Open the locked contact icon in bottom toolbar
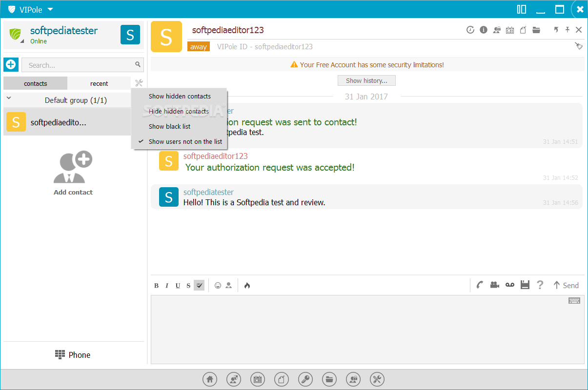Image resolution: width=588 pixels, height=390 pixels. [x=353, y=379]
